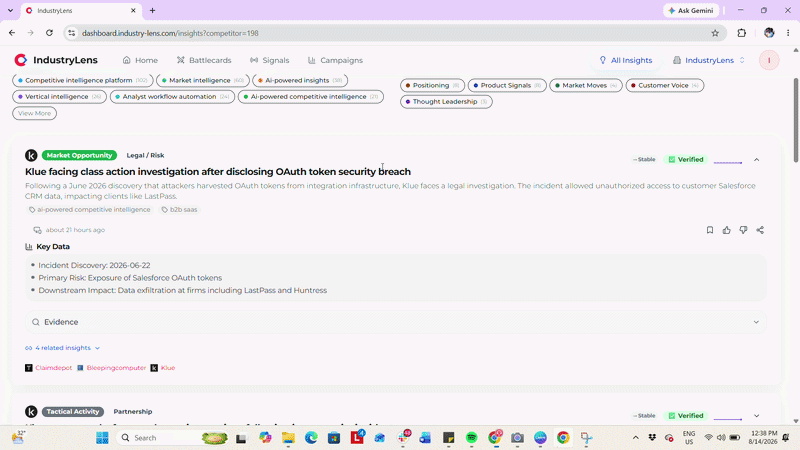This screenshot has height=450, width=800.
Task: Click the Market Opportunity badge
Action: [x=79, y=155]
